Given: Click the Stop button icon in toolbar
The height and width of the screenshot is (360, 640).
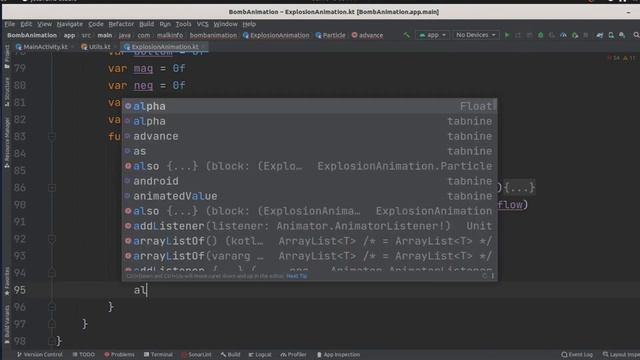Looking at the screenshot, I should pyautogui.click(x=586, y=36).
